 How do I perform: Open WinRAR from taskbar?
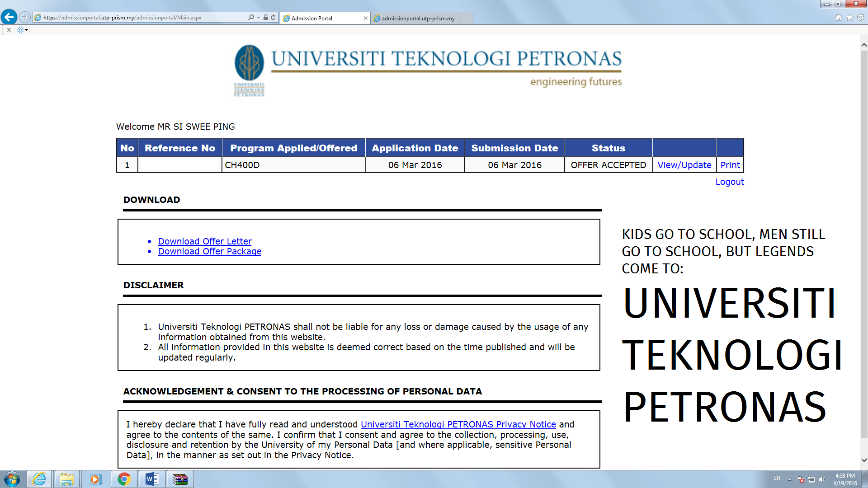180,479
